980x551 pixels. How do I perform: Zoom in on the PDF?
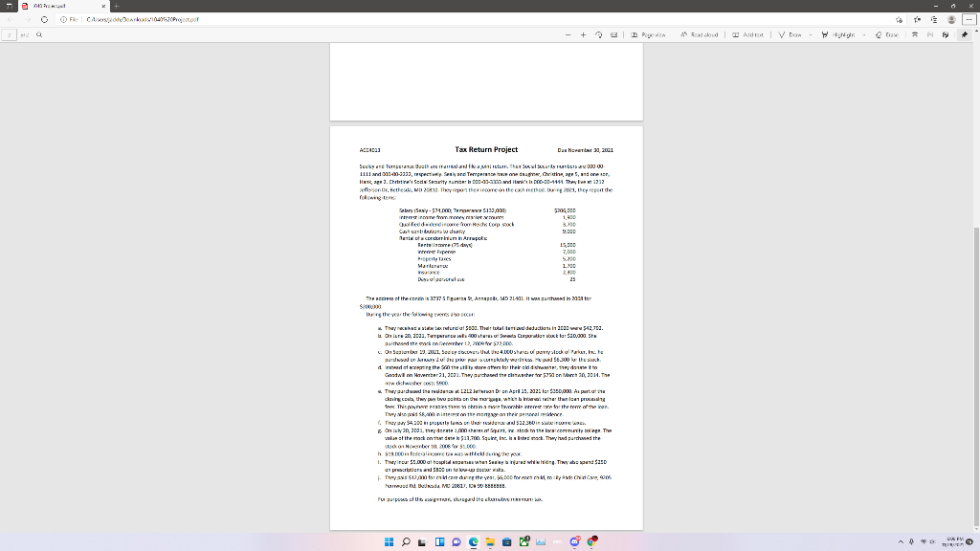tap(583, 34)
